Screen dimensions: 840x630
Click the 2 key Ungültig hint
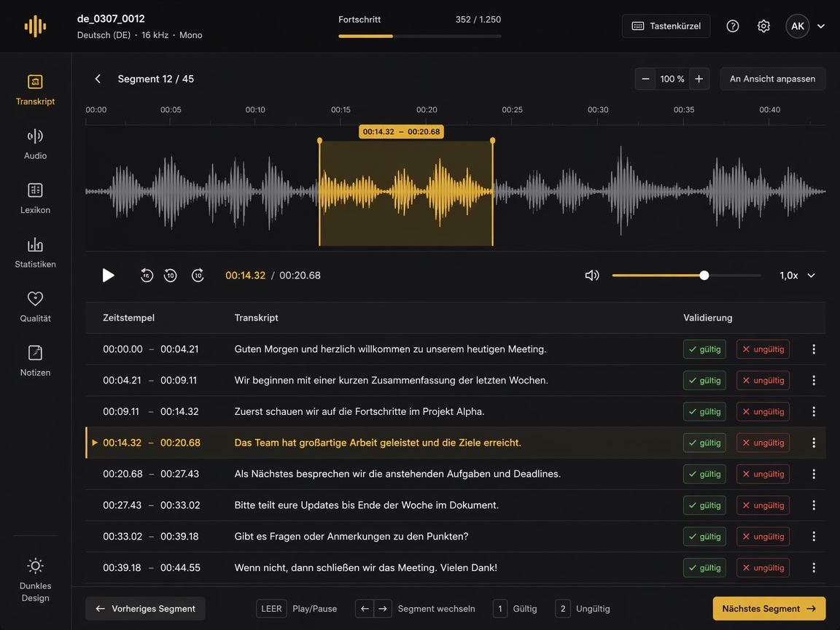click(562, 609)
